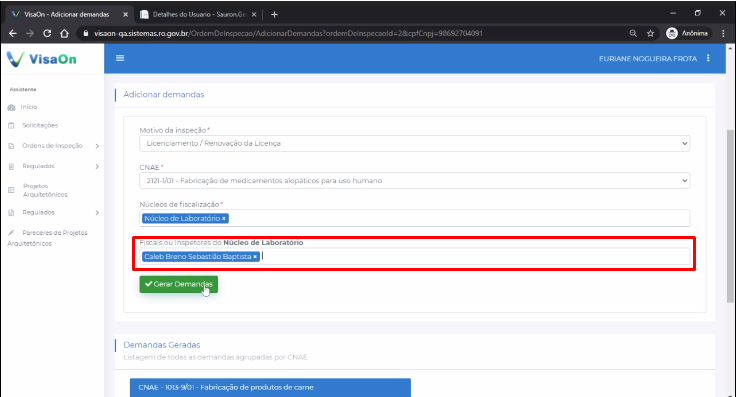Click in Núcleos de fiscalização field
Image resolution: width=736 pixels, height=397 pixels.
(414, 218)
